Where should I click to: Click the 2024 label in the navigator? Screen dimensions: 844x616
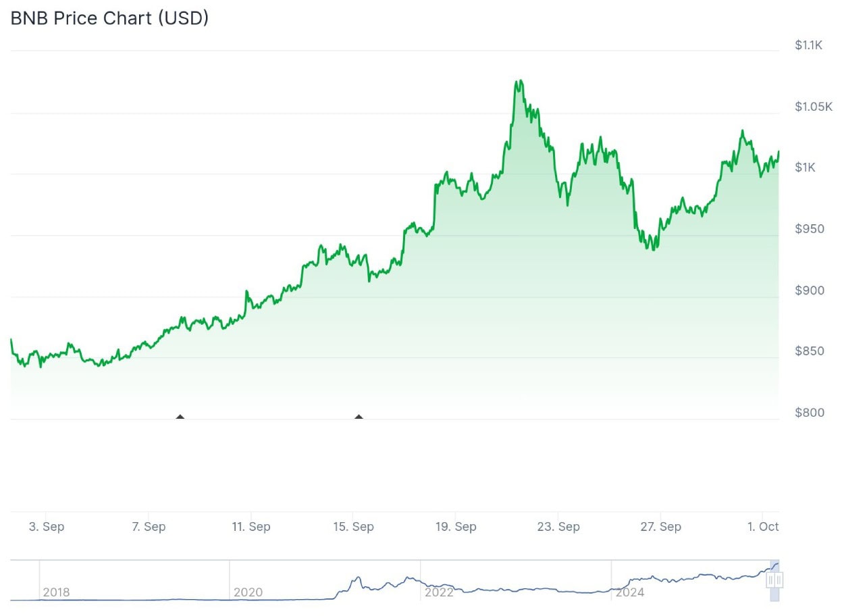pyautogui.click(x=630, y=592)
